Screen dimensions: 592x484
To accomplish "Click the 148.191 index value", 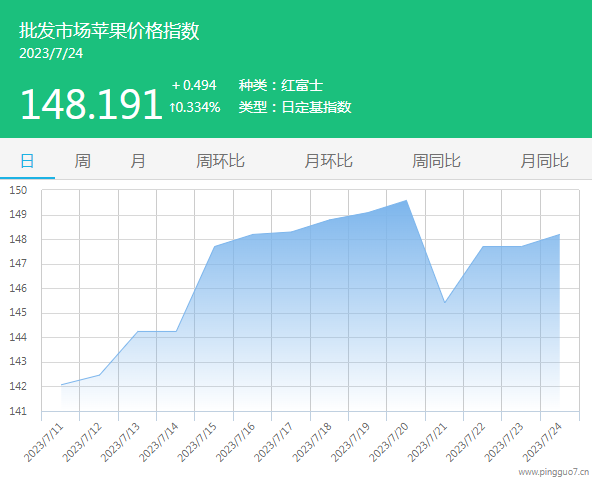I will pyautogui.click(x=91, y=104).
